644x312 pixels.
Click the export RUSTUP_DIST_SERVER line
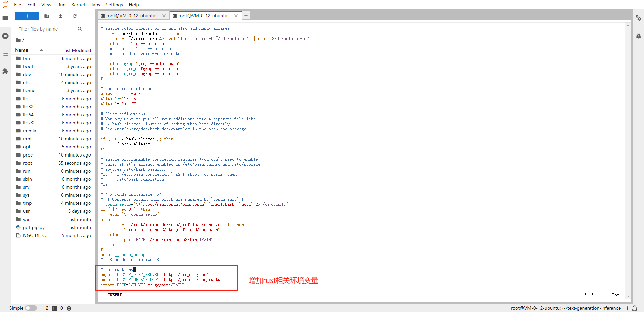154,275
